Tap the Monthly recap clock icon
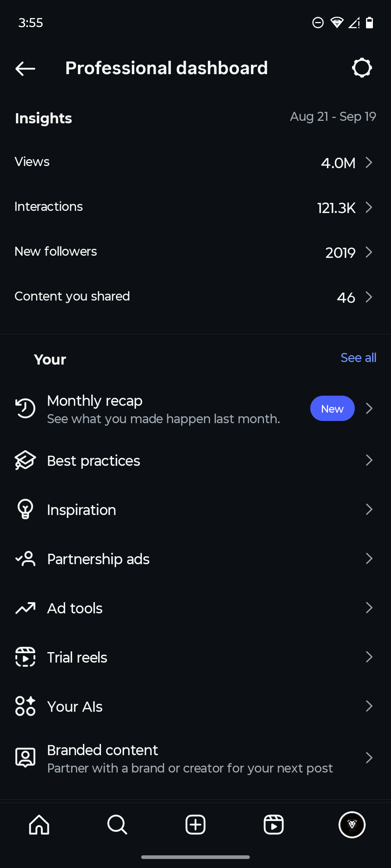Screen dimensions: 391x868 [x=25, y=409]
